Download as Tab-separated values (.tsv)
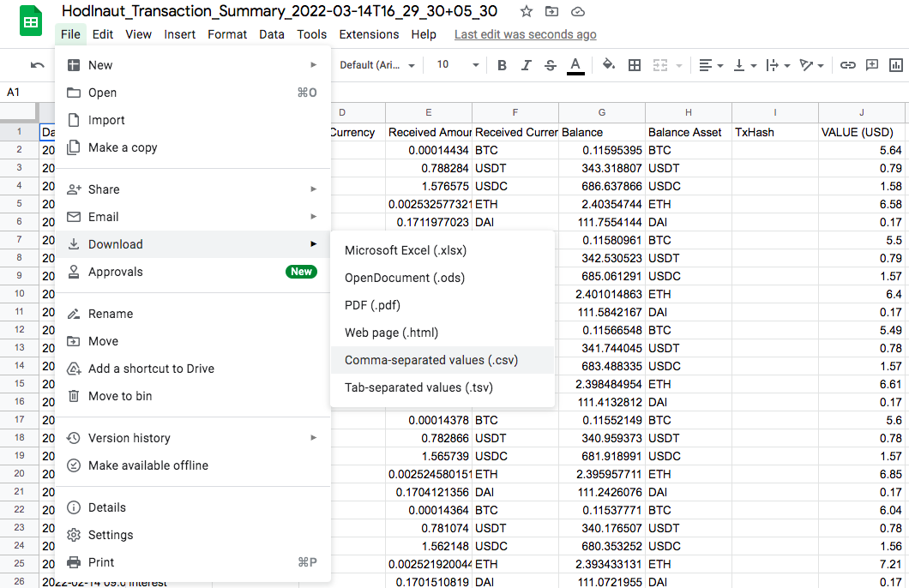Screen dimensions: 909x588 442,387
